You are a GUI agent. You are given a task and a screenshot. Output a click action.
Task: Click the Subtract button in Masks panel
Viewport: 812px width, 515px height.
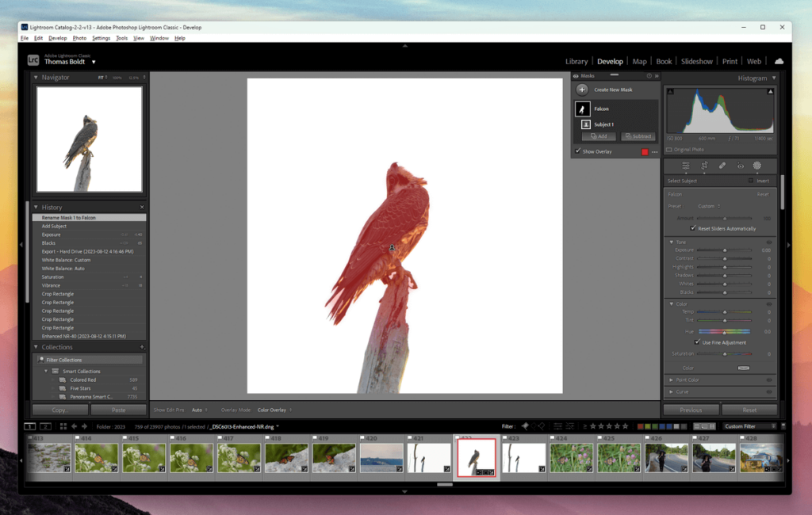[x=638, y=136]
